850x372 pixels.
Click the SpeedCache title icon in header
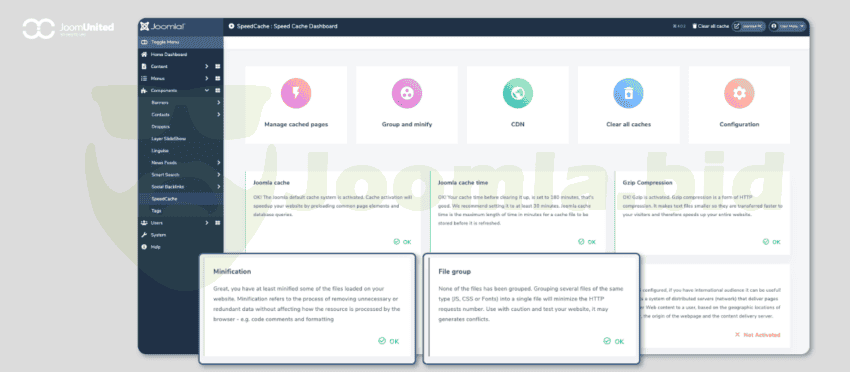(231, 26)
